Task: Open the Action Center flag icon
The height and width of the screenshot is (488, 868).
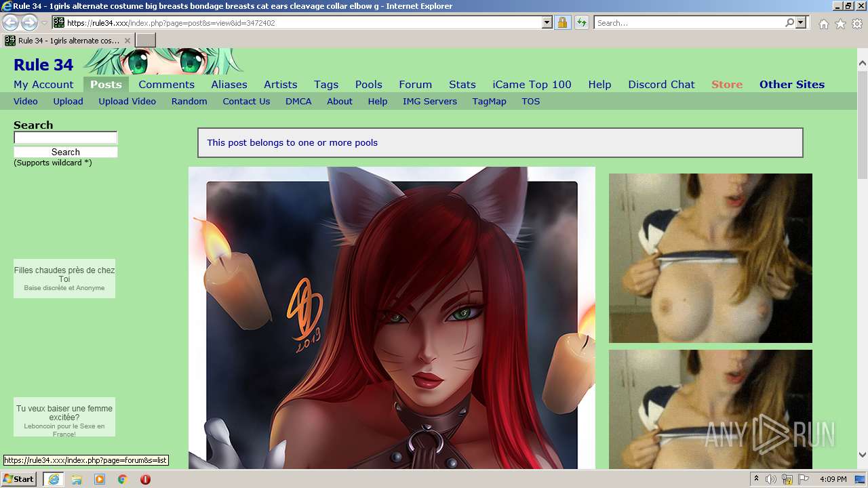Action: (x=804, y=479)
